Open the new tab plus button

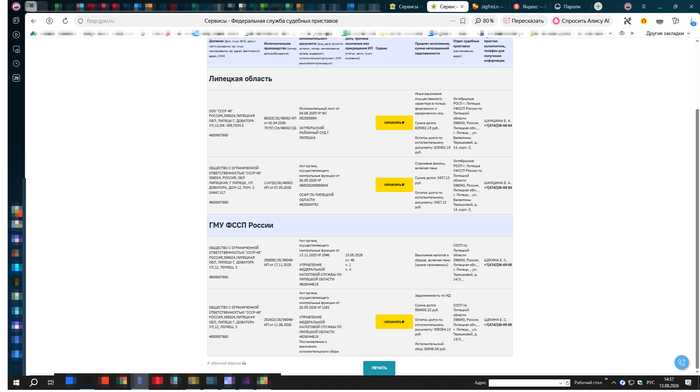pyautogui.click(x=598, y=6)
